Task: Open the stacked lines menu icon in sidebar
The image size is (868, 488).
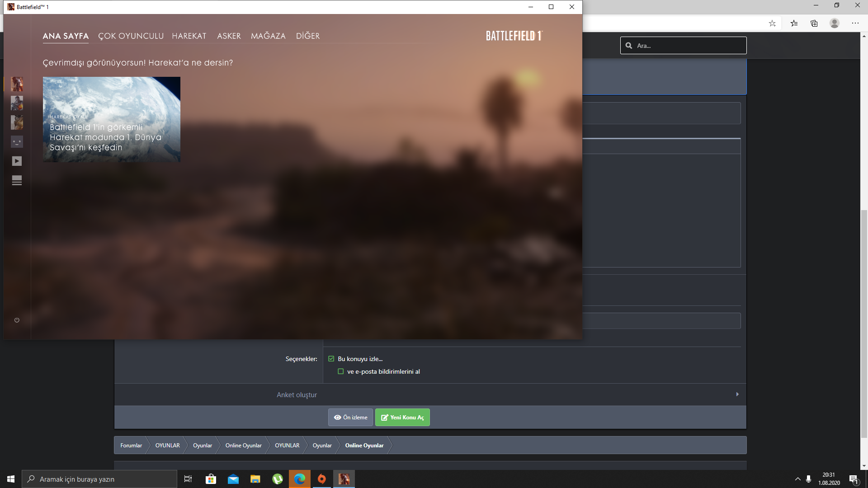Action: coord(17,181)
